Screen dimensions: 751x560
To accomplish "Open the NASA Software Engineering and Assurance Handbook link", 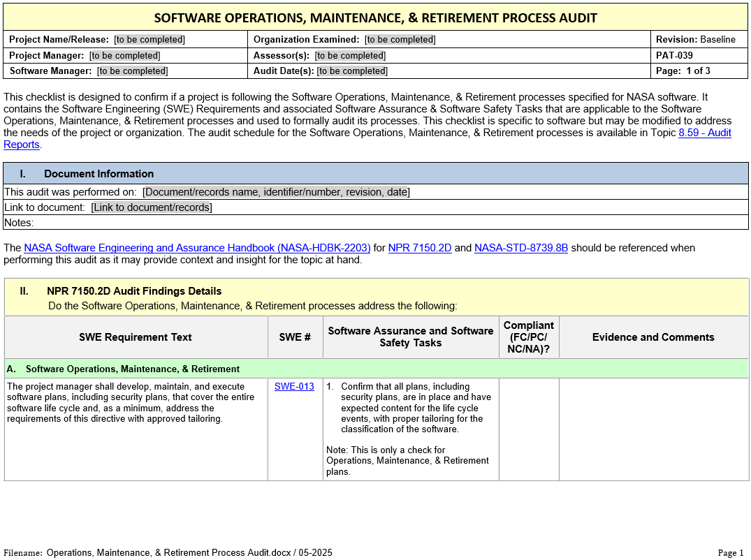I will pyautogui.click(x=197, y=248).
